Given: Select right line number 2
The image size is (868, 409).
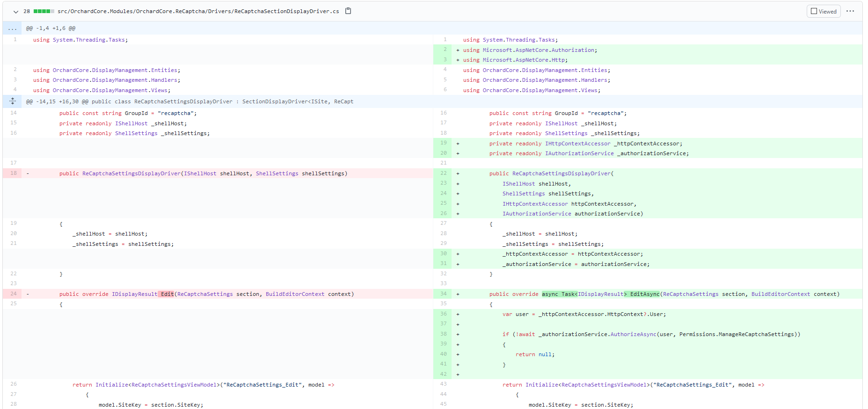Looking at the screenshot, I should pos(445,50).
